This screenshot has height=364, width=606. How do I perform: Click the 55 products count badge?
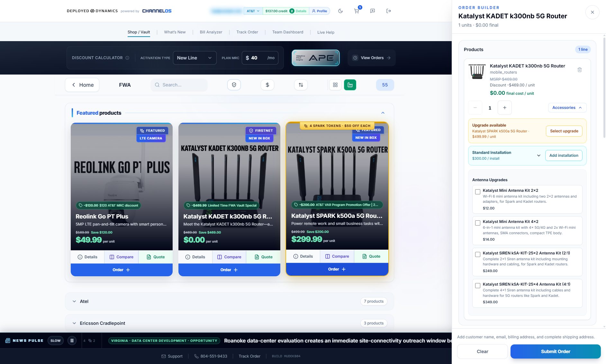385,85
